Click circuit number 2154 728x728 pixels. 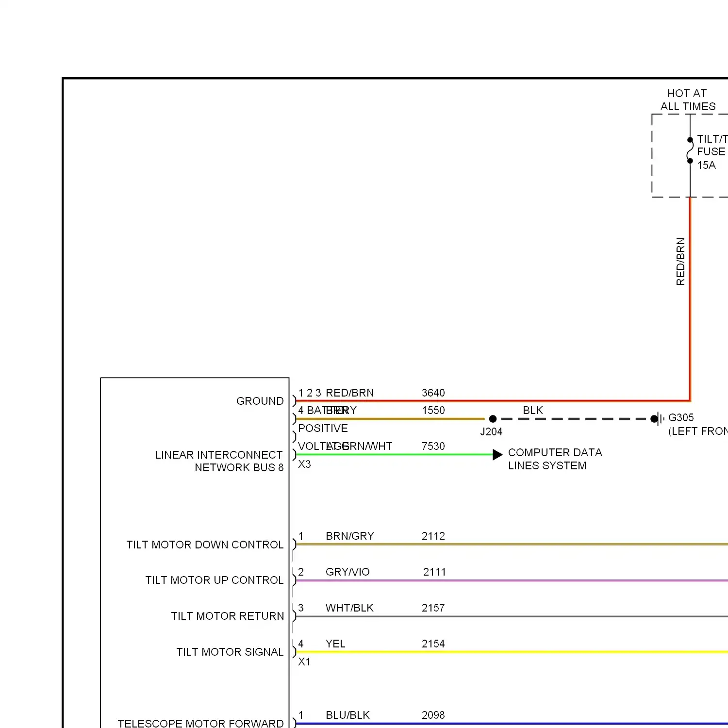tap(433, 644)
